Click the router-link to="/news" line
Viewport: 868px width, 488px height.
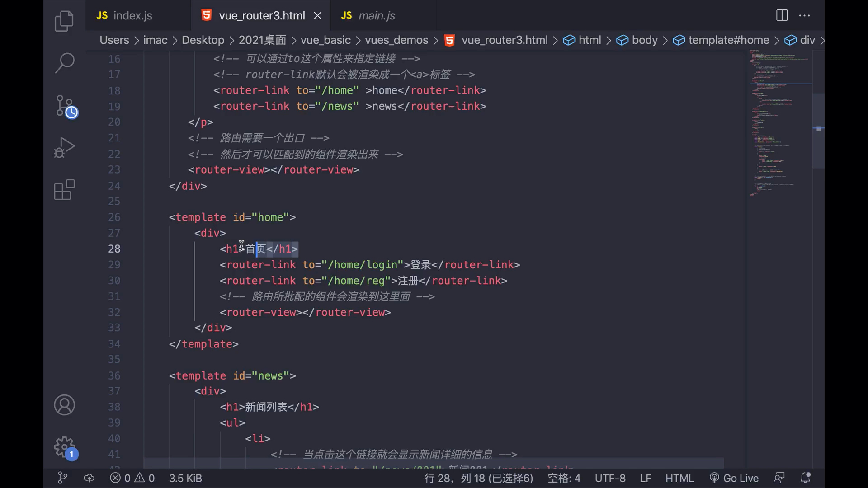[350, 106]
